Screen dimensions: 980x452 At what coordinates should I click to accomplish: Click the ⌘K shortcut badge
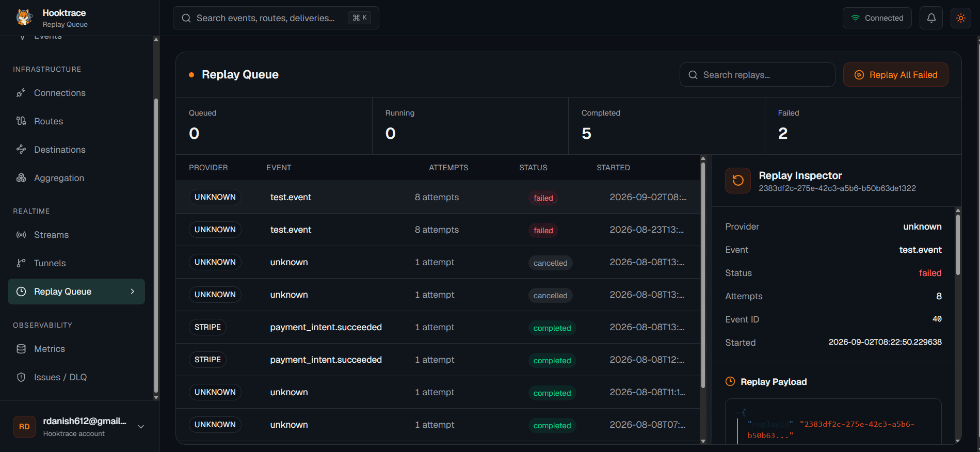click(360, 18)
